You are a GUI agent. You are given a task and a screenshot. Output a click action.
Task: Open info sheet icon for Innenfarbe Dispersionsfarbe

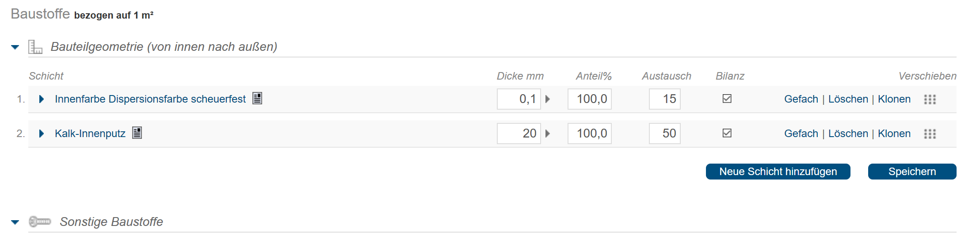click(x=257, y=98)
